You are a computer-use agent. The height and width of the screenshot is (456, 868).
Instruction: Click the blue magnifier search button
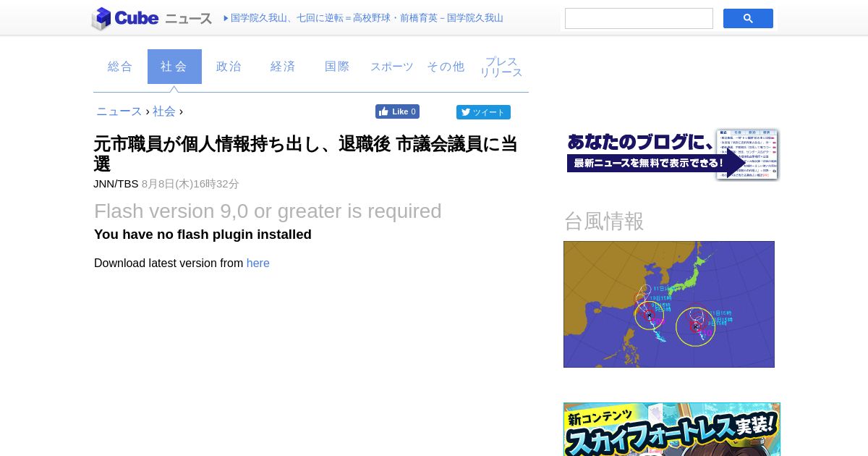(x=748, y=19)
